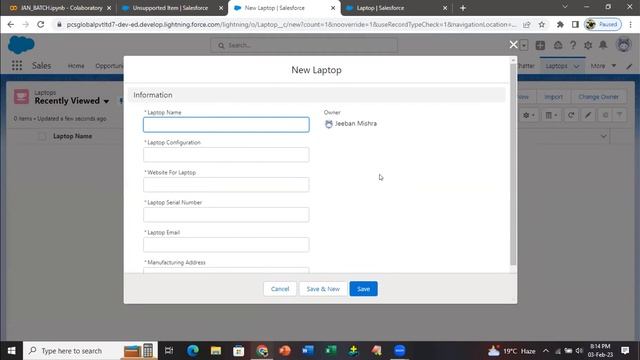
Task: Open the weather widget showing 19°C Haze
Action: [511, 351]
